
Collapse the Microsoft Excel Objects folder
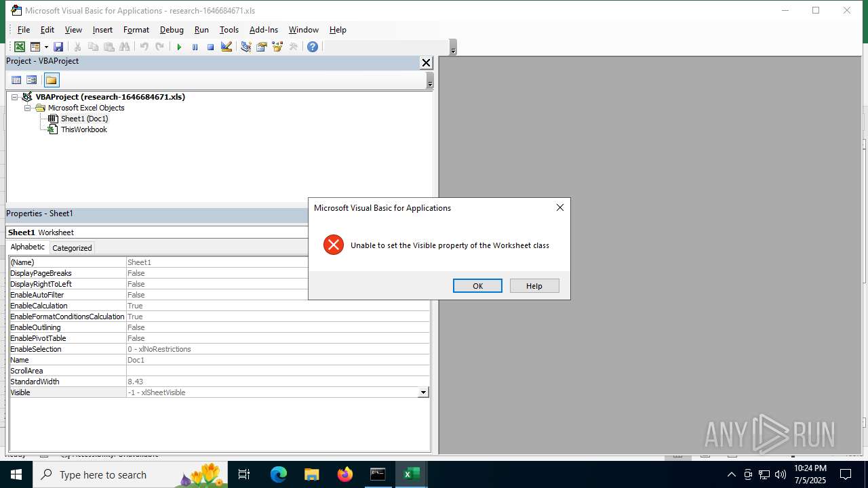point(28,108)
